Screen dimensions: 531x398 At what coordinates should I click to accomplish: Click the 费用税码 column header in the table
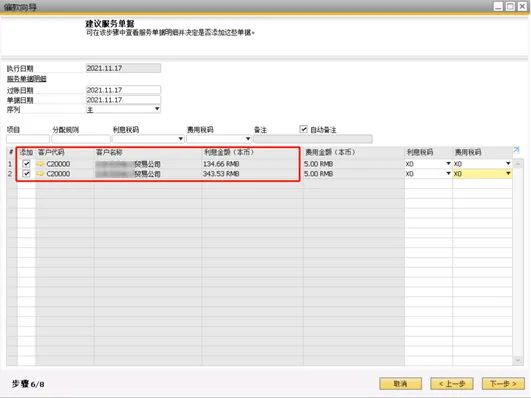point(483,152)
